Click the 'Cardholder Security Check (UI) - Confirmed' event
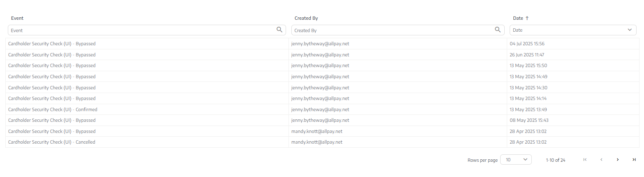Screen dimensions: 644x177 pyautogui.click(x=53, y=109)
